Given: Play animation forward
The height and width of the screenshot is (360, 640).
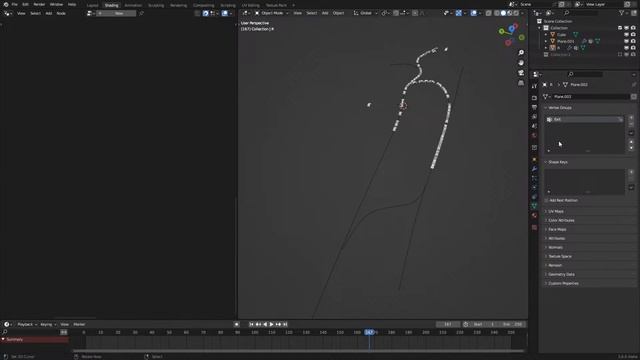Looking at the screenshot, I should click(271, 324).
